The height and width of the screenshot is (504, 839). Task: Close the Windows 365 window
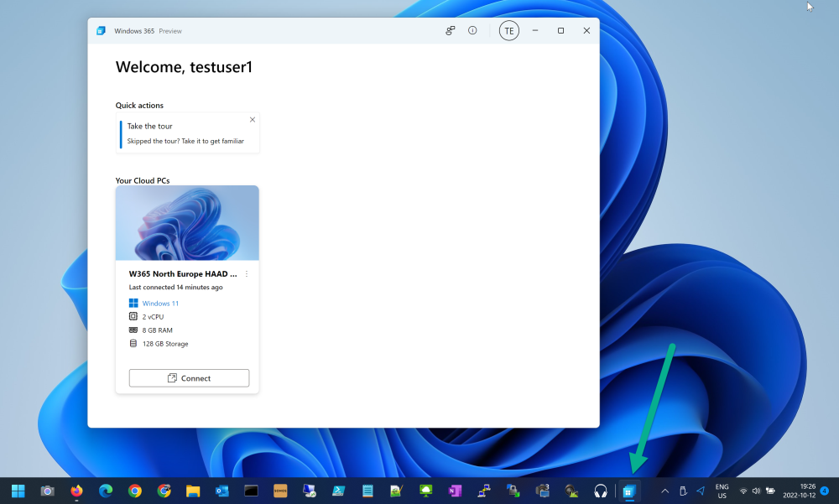[x=586, y=30]
